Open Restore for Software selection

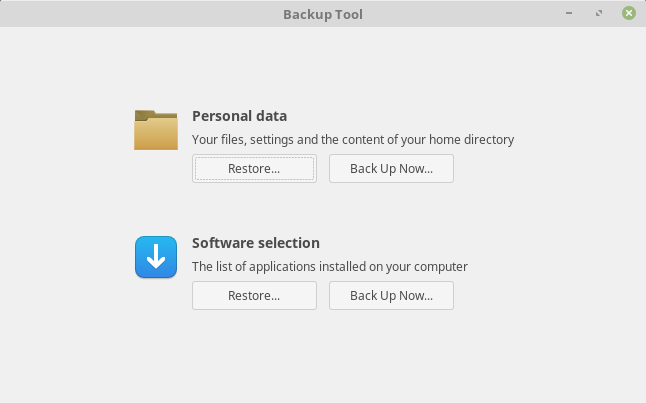click(x=254, y=296)
